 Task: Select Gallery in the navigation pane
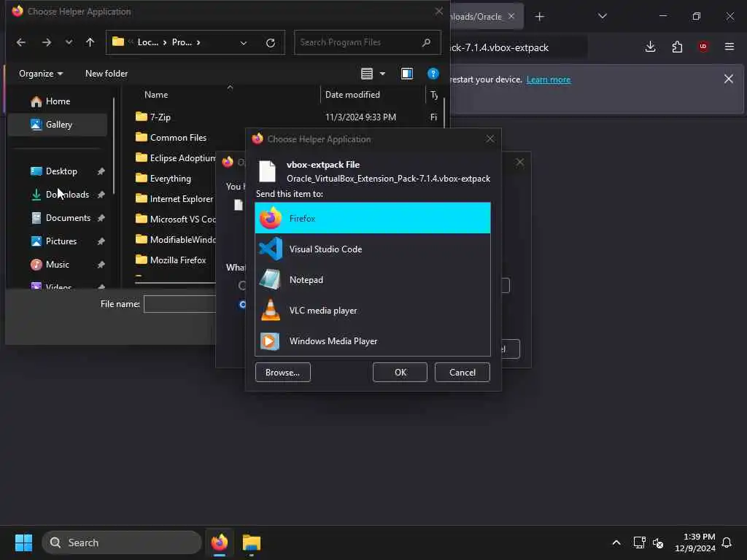point(57,124)
